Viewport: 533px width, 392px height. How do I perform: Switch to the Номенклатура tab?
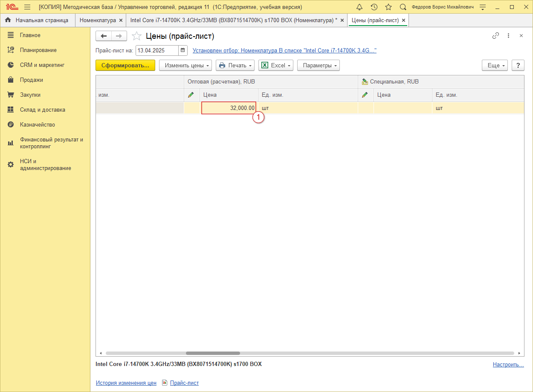(98, 20)
